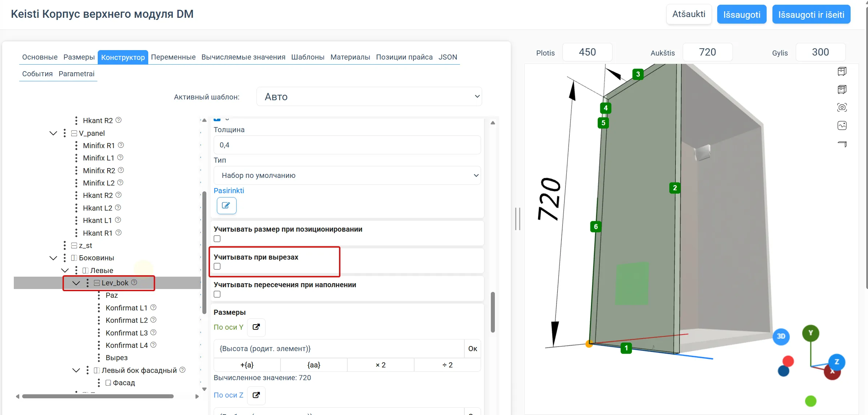Viewport: 868px width, 415px height.
Task: Click the second cabinet view icon
Action: click(x=842, y=89)
